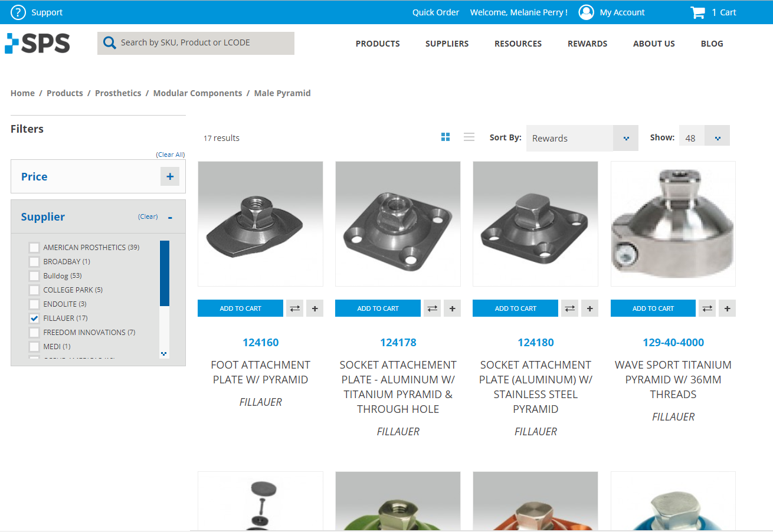This screenshot has width=773, height=532.
Task: Open product image for SKU 124180
Action: click(x=535, y=224)
